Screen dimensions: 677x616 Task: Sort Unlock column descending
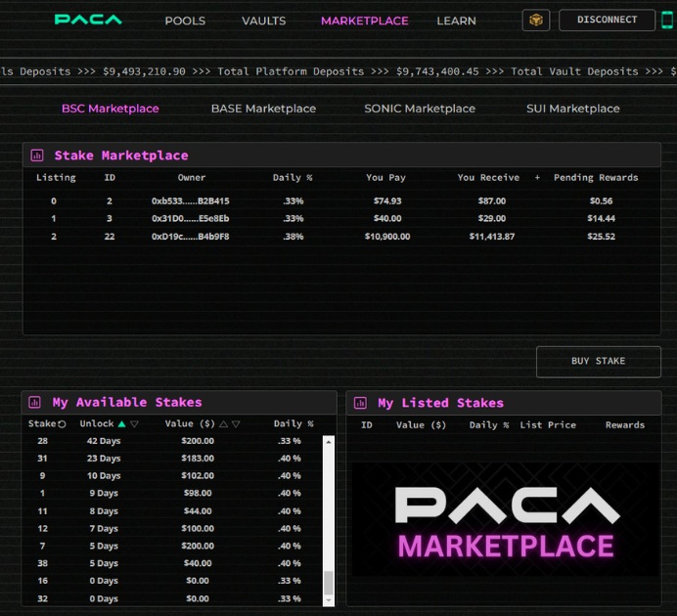pyautogui.click(x=134, y=424)
